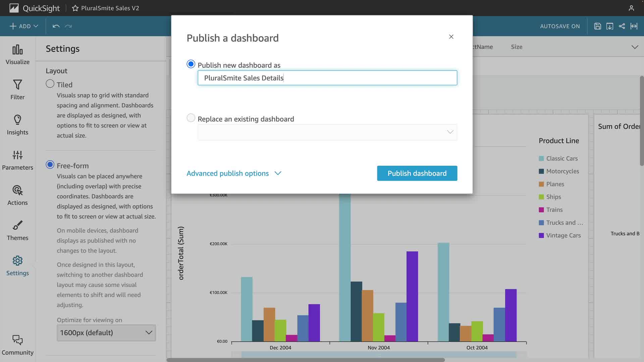This screenshot has height=362, width=644.
Task: Select Replace an existing dashboard option
Action: click(191, 118)
